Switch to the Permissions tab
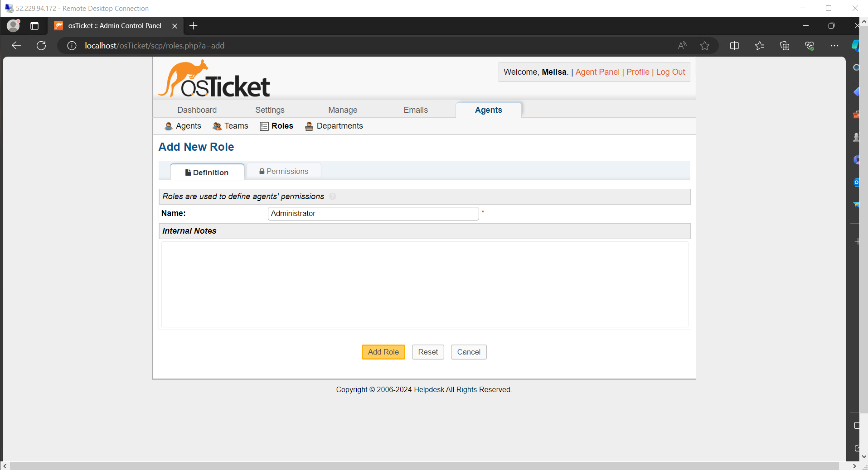This screenshot has width=868, height=470. [284, 171]
